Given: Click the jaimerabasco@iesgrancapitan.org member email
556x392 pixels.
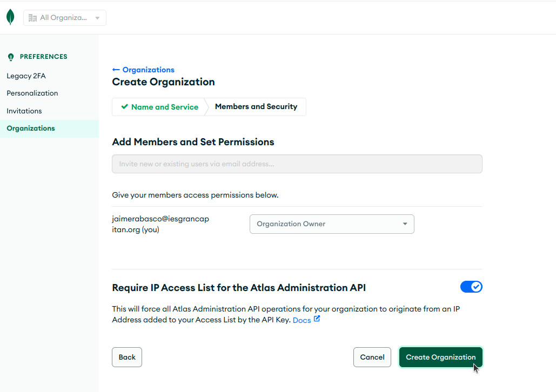Looking at the screenshot, I should (x=160, y=224).
